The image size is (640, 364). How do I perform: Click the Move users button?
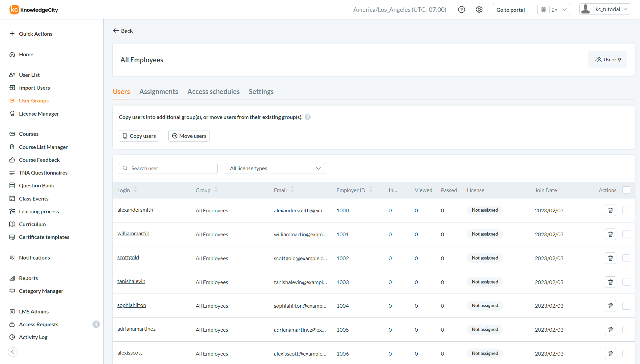pyautogui.click(x=189, y=136)
